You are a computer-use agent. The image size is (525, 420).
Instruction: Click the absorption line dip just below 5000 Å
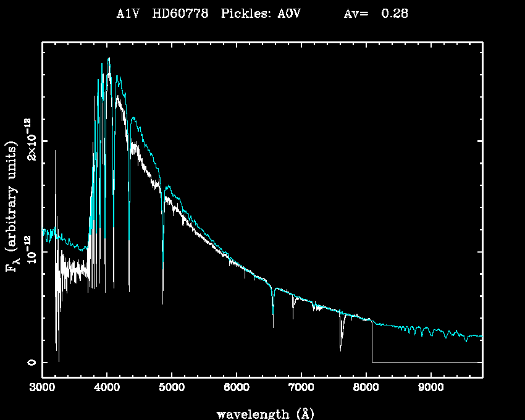[163, 296]
